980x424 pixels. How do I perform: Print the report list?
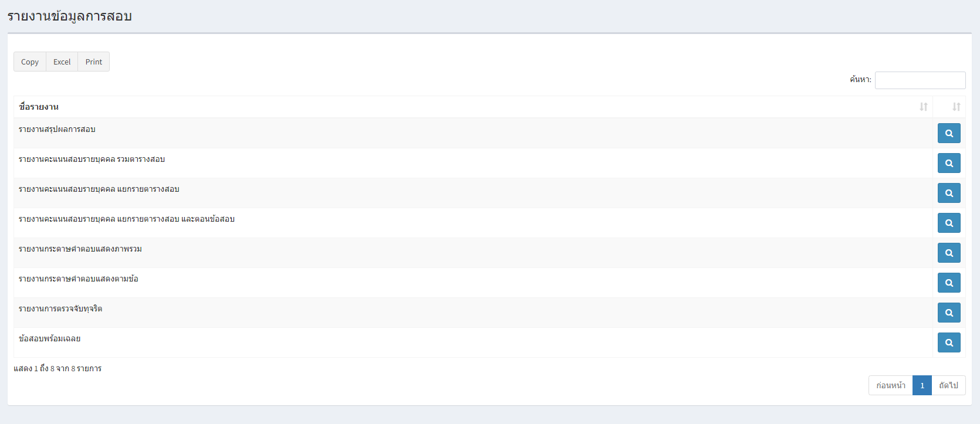[x=94, y=62]
